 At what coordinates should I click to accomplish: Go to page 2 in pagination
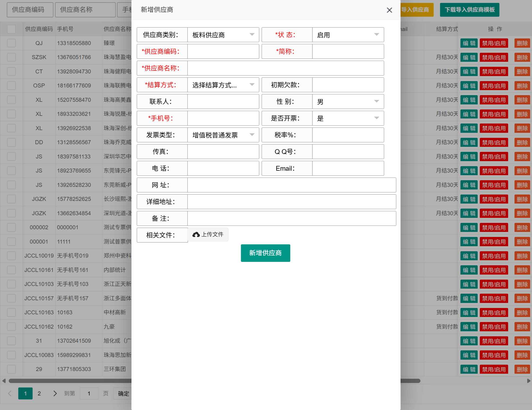pyautogui.click(x=39, y=393)
